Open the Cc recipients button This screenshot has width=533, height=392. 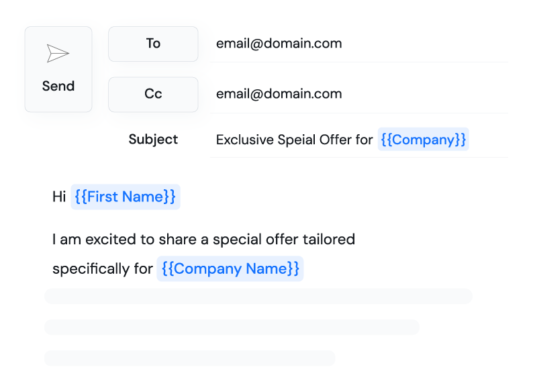click(153, 94)
